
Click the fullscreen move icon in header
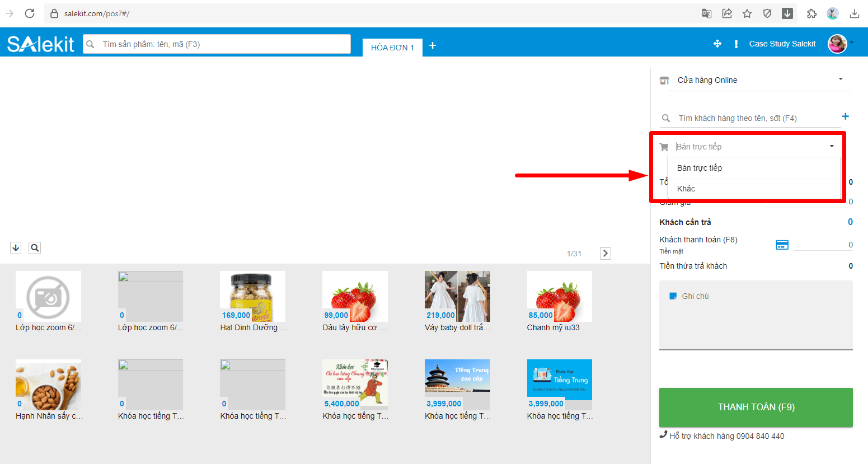point(717,44)
